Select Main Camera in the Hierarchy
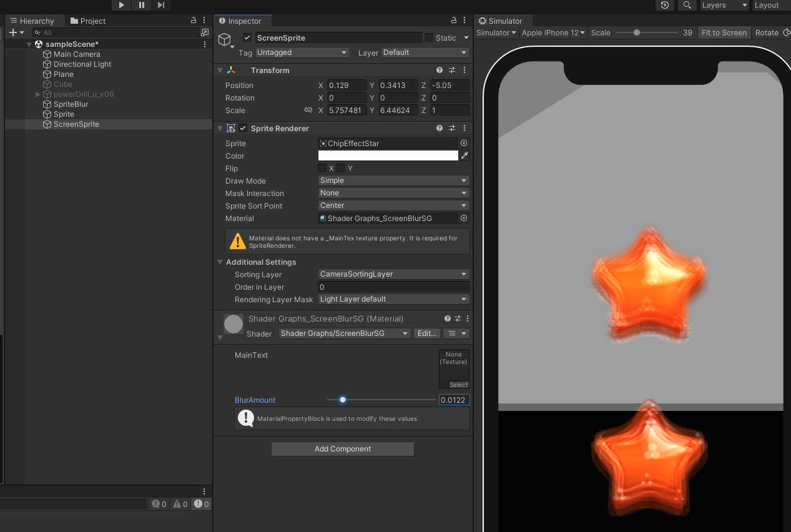Image resolution: width=791 pixels, height=532 pixels. tap(77, 54)
